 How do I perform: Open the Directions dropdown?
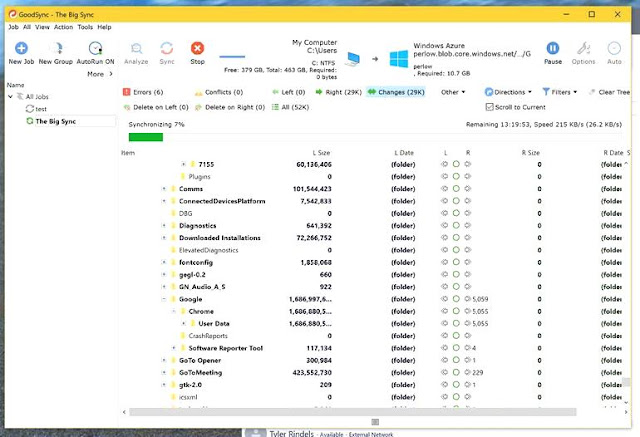(x=508, y=92)
